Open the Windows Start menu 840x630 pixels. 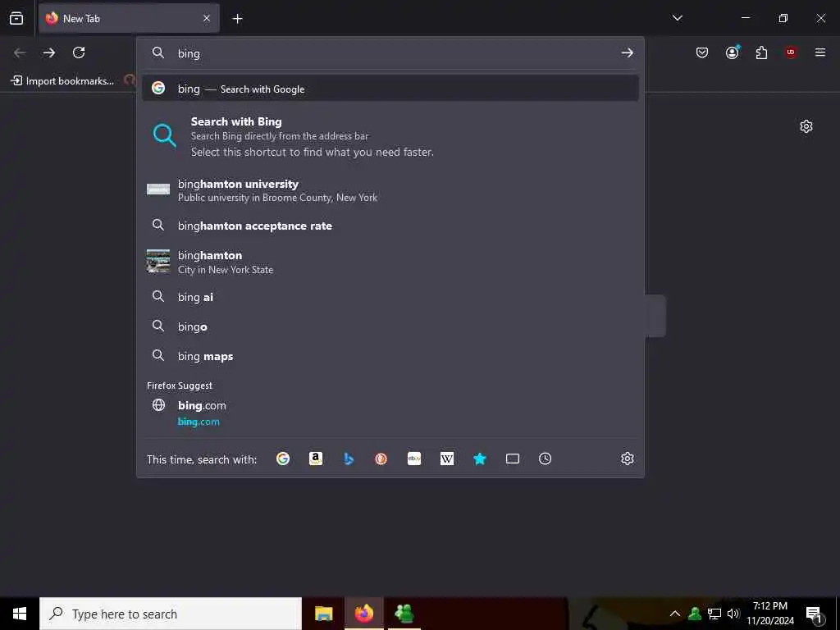[x=20, y=614]
